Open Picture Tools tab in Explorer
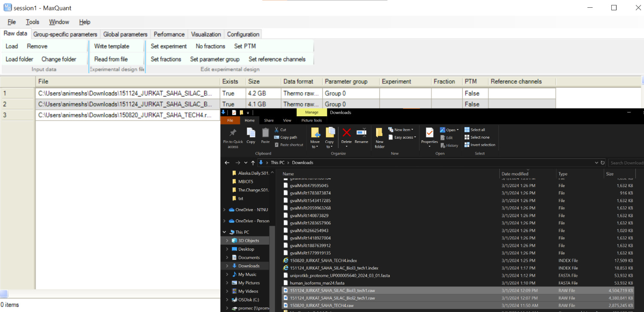Viewport: 644px width, 312px height. tap(312, 121)
